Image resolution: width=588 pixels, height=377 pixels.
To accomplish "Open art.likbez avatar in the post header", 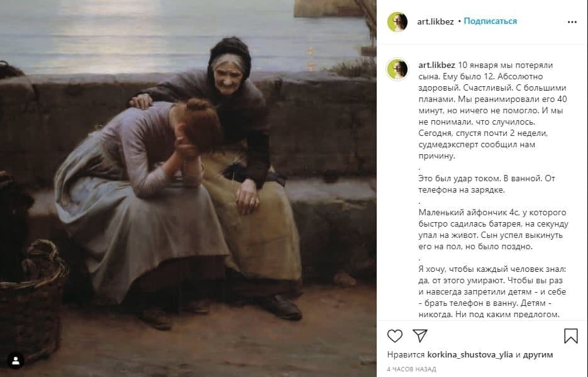I will [397, 22].
